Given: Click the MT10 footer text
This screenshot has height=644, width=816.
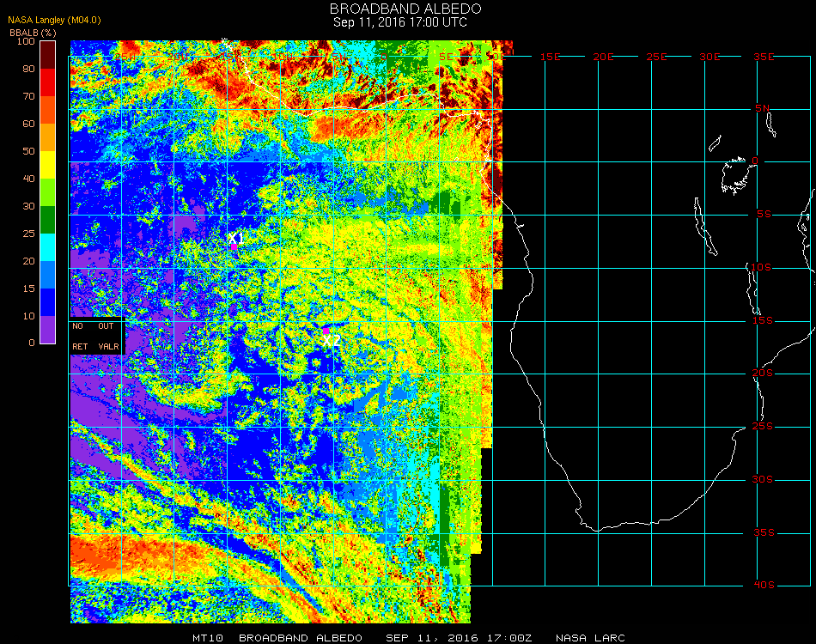Looking at the screenshot, I should click(208, 638).
